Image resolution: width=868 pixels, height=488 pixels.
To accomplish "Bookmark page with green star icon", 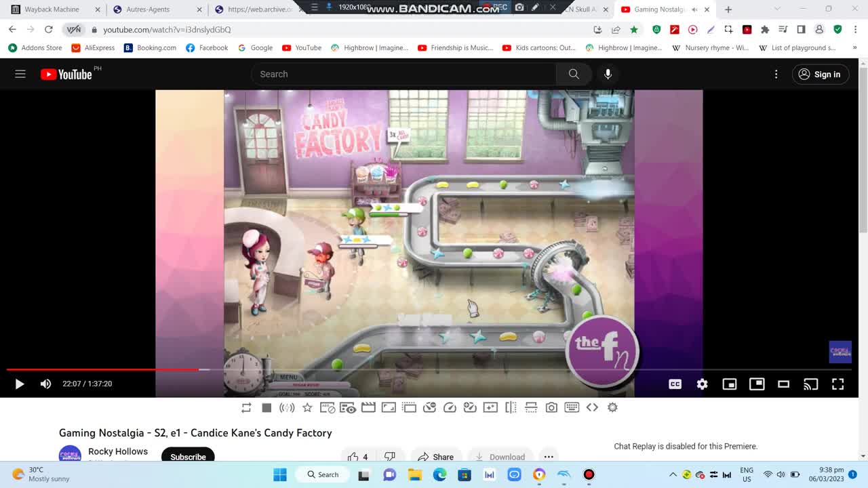I will click(633, 29).
